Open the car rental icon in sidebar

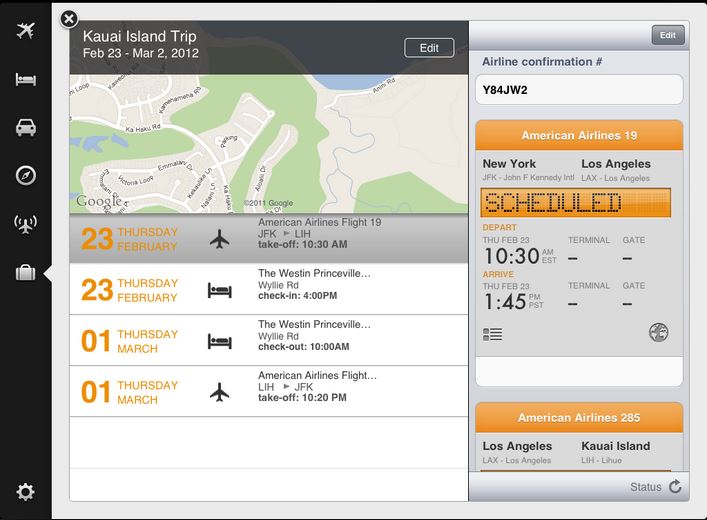pos(26,127)
